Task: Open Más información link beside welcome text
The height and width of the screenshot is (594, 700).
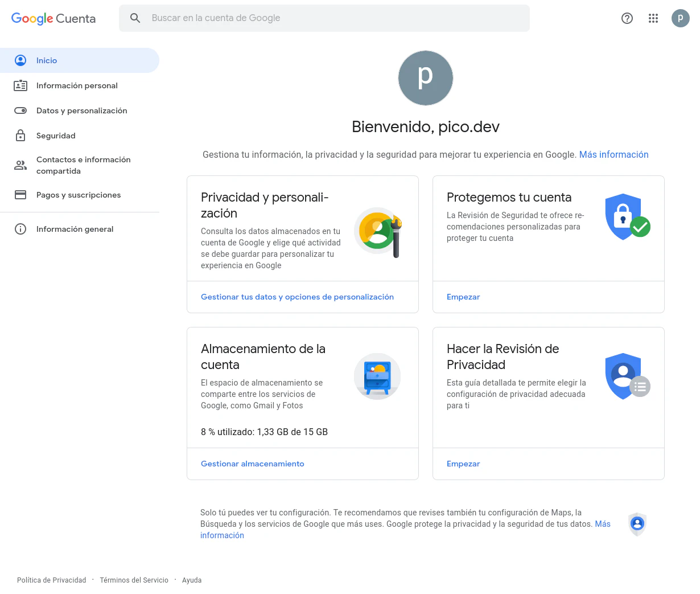Action: tap(613, 154)
